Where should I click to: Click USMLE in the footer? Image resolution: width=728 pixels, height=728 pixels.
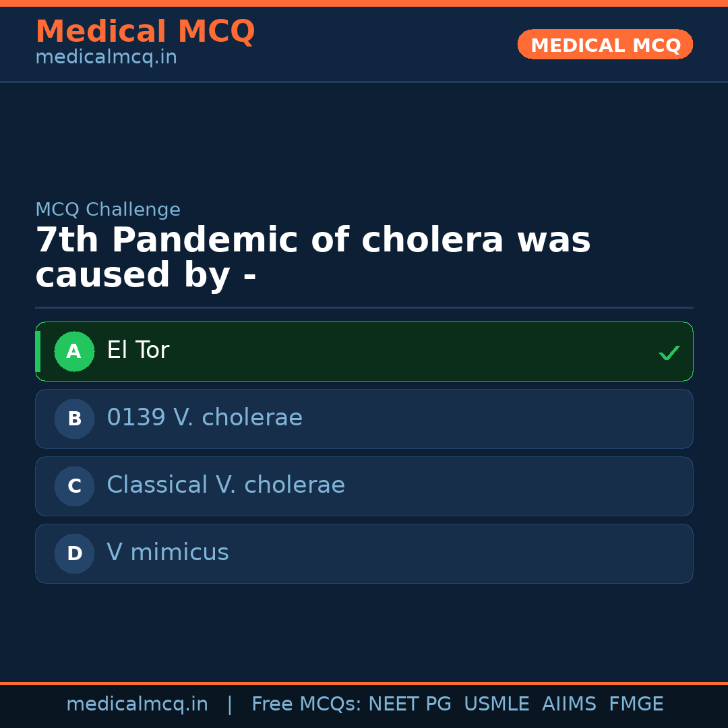pos(496,704)
